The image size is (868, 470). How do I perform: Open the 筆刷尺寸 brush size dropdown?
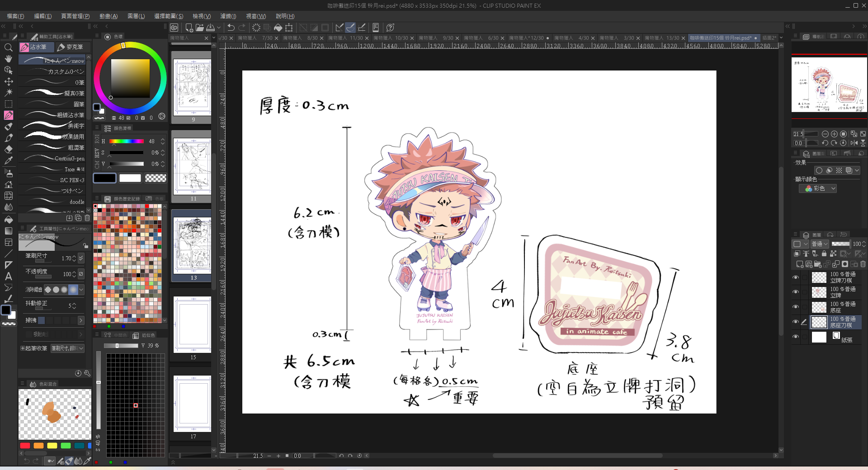pyautogui.click(x=81, y=258)
